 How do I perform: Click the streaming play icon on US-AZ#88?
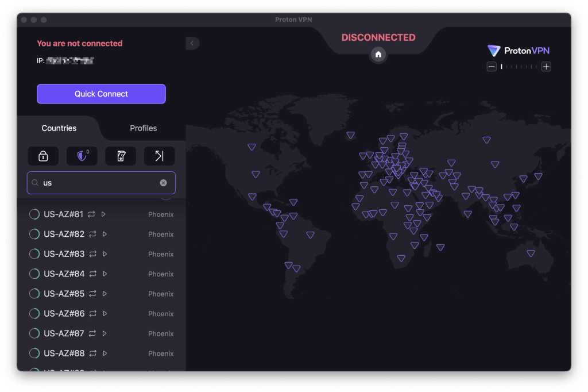click(x=105, y=353)
